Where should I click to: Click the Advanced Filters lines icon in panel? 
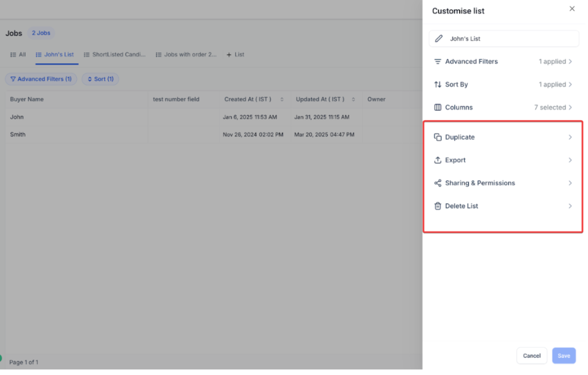tap(437, 62)
